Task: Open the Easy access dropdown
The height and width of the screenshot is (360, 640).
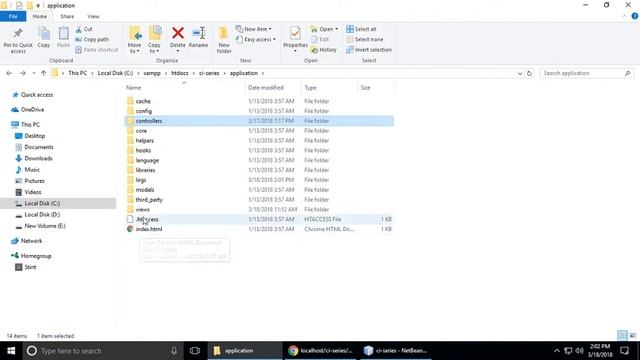Action: (x=256, y=40)
